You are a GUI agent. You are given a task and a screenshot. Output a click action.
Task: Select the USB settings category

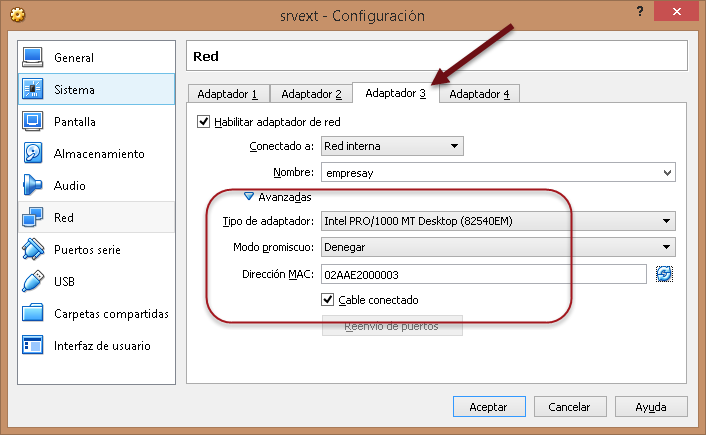point(64,282)
